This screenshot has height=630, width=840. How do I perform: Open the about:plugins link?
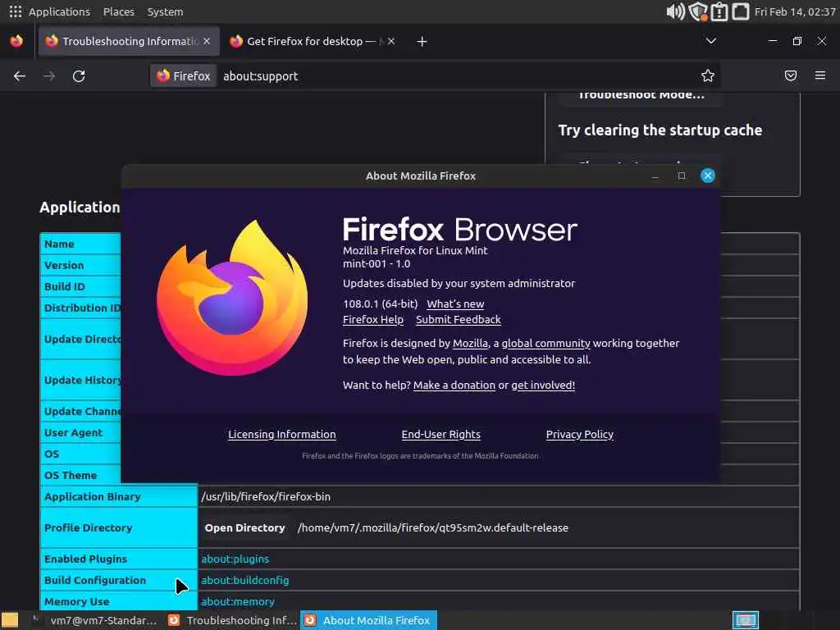pos(235,559)
